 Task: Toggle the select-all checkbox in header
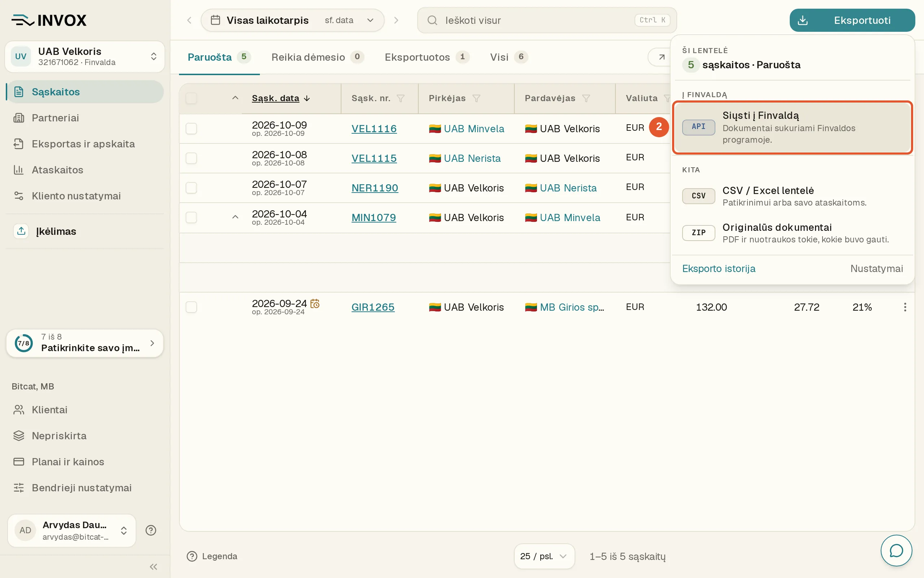(191, 98)
